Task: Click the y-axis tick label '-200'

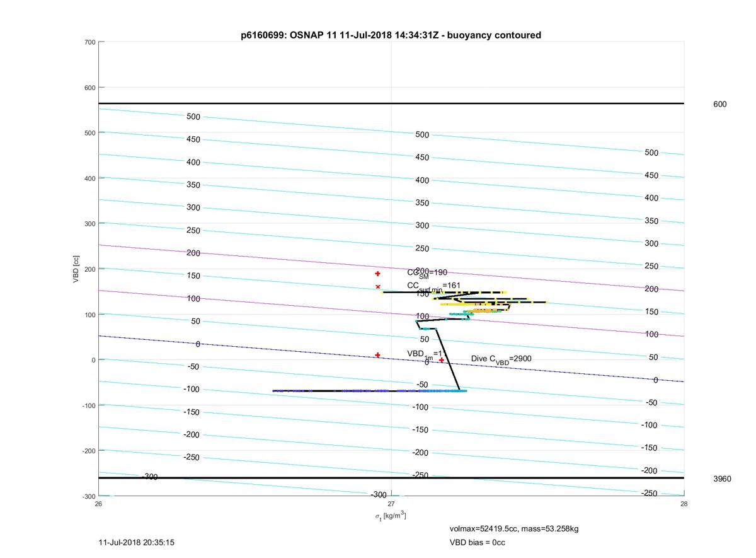Action: pyautogui.click(x=88, y=451)
